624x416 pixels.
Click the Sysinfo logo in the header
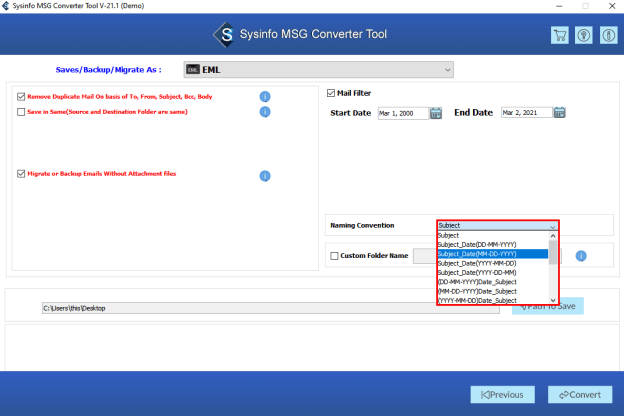[225, 35]
